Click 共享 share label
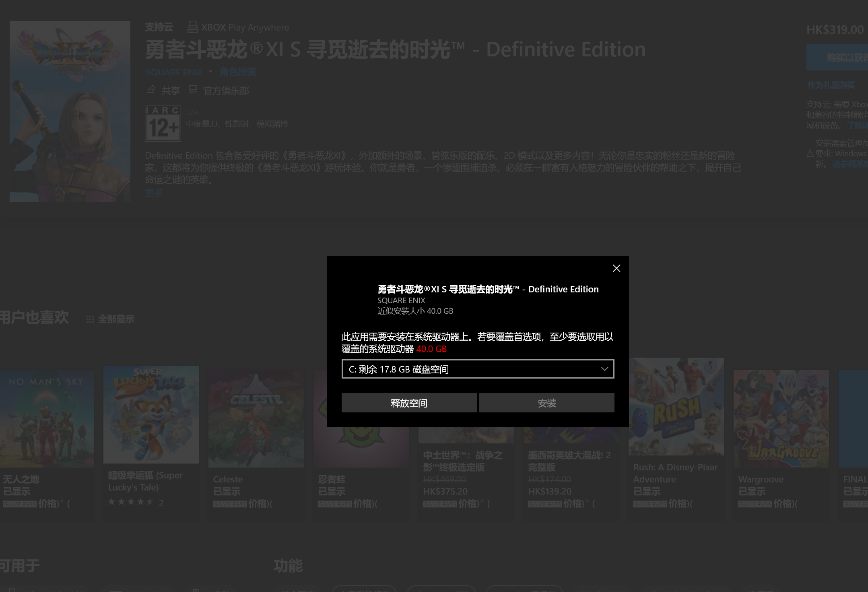868x592 pixels. pyautogui.click(x=171, y=91)
